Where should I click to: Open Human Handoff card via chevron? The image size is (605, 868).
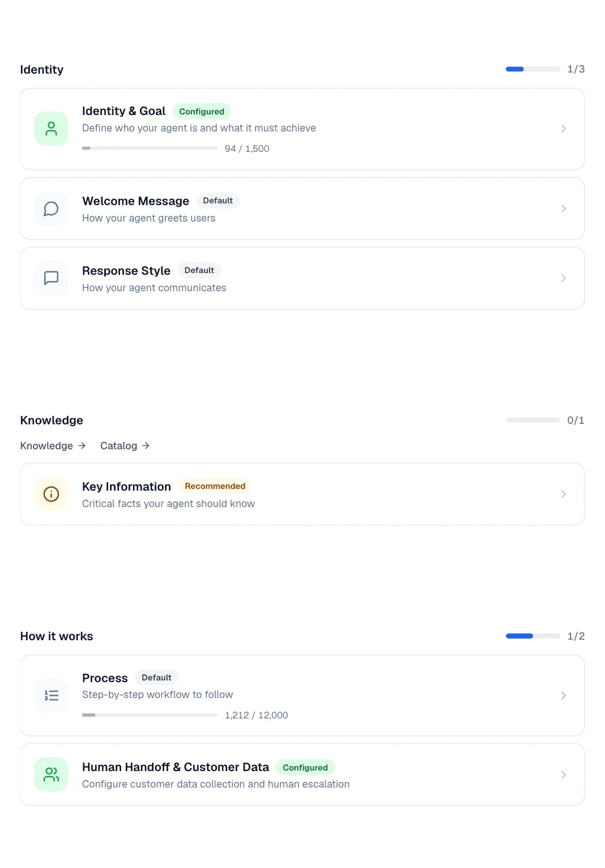(x=563, y=775)
